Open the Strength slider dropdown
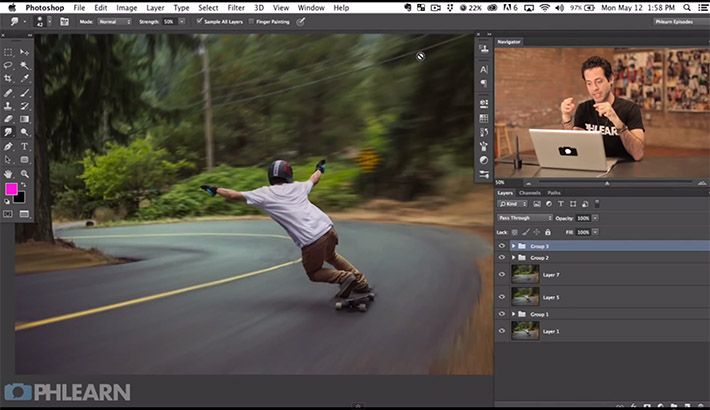This screenshot has height=410, width=710. pyautogui.click(x=182, y=22)
